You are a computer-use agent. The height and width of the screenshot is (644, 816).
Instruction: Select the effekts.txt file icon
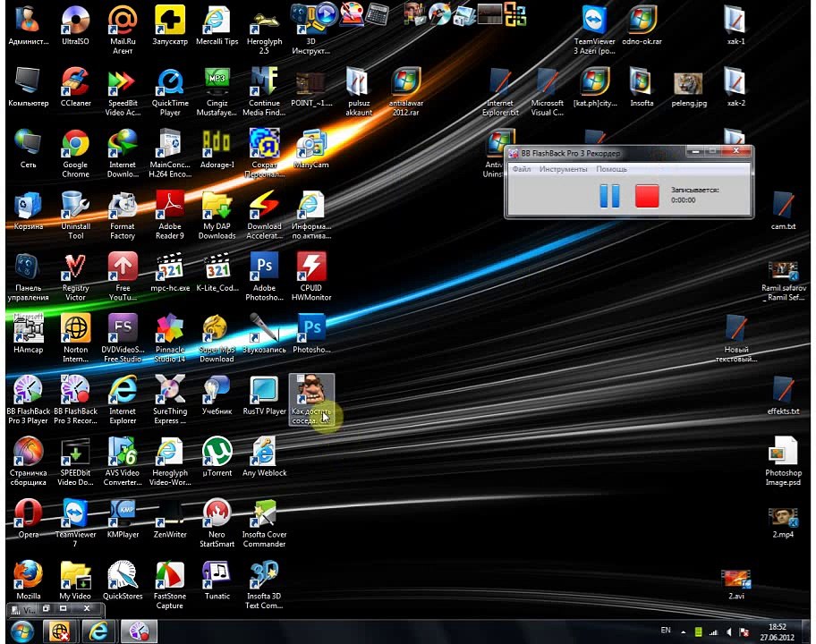pos(783,395)
